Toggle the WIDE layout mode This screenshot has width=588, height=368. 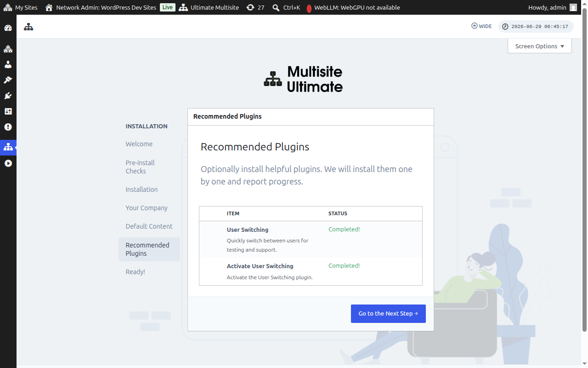[x=481, y=26]
